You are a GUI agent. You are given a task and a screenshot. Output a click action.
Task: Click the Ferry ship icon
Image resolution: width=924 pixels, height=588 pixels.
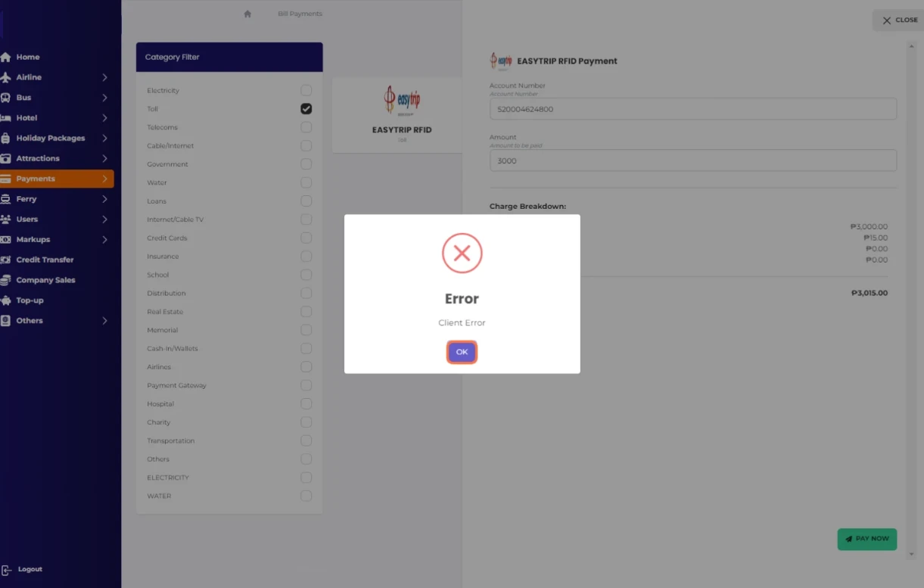pos(6,199)
